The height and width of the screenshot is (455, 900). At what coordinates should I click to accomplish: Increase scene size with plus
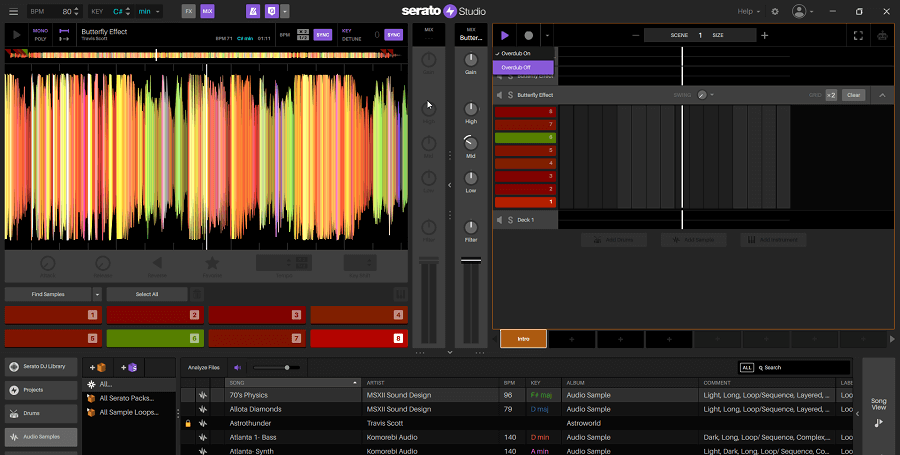[765, 36]
